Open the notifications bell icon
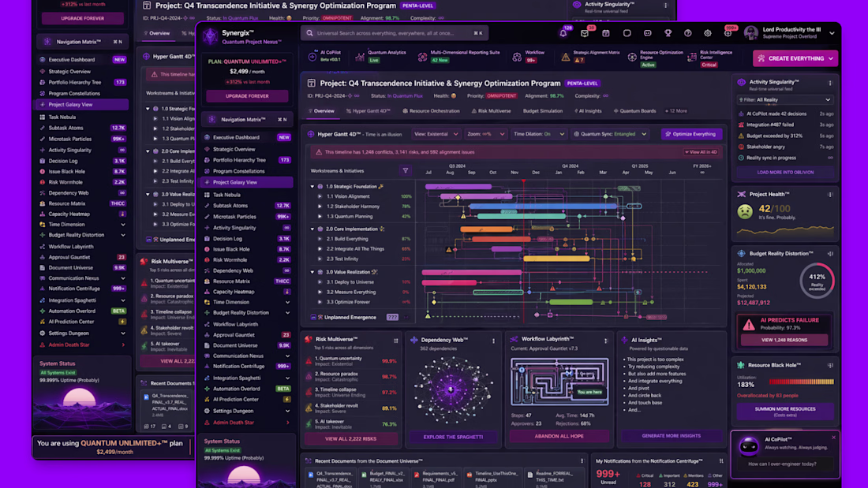Image resolution: width=868 pixels, height=488 pixels. tap(563, 33)
